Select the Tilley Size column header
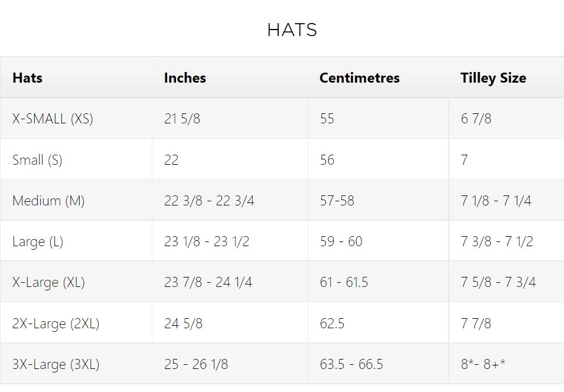 click(x=493, y=78)
